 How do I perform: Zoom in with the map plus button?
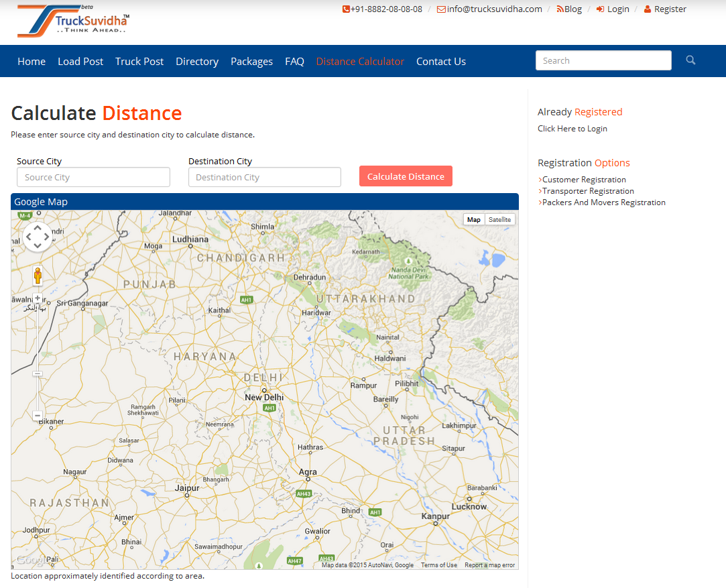click(38, 298)
